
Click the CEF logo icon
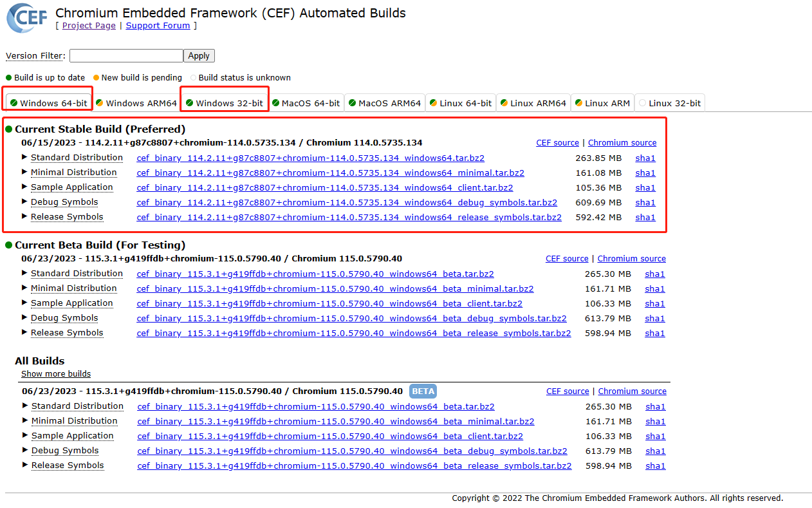click(x=27, y=17)
